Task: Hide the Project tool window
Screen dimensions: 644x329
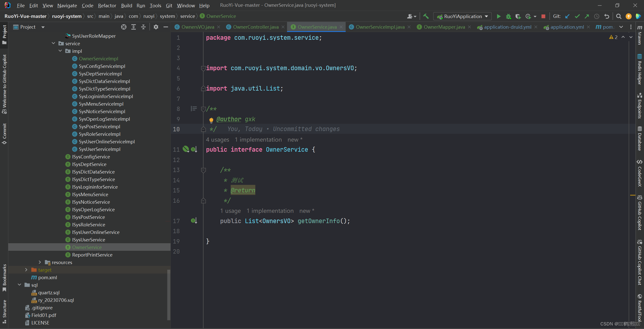Action: (166, 27)
